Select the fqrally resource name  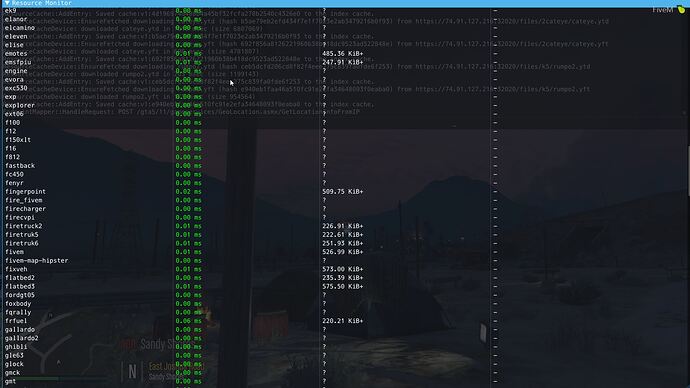[18, 312]
